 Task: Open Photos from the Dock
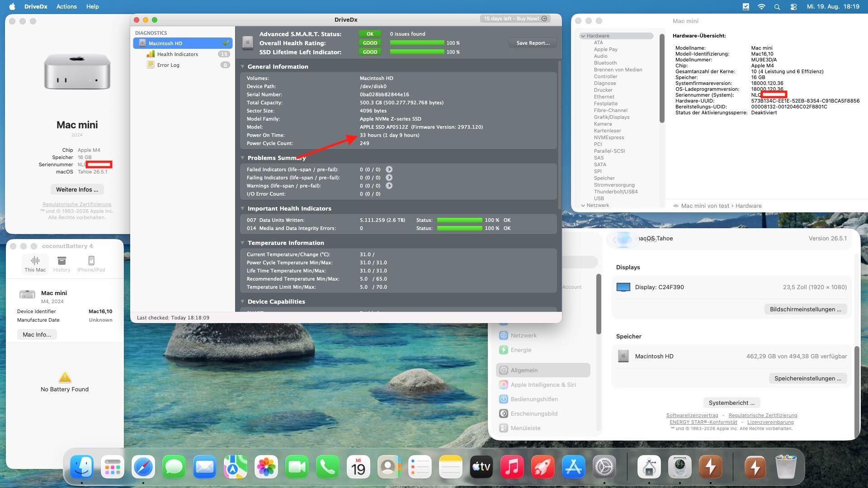tap(266, 467)
